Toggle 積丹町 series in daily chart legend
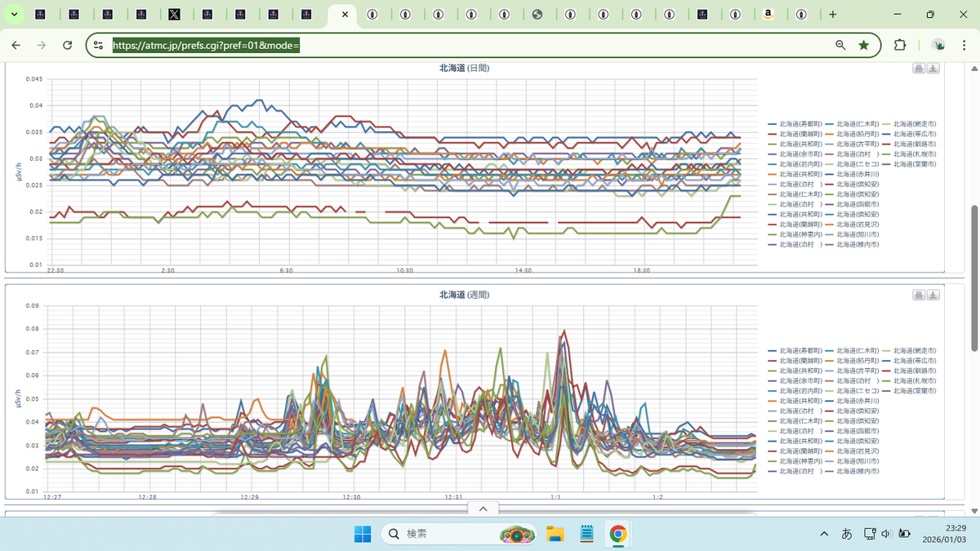 coord(852,134)
